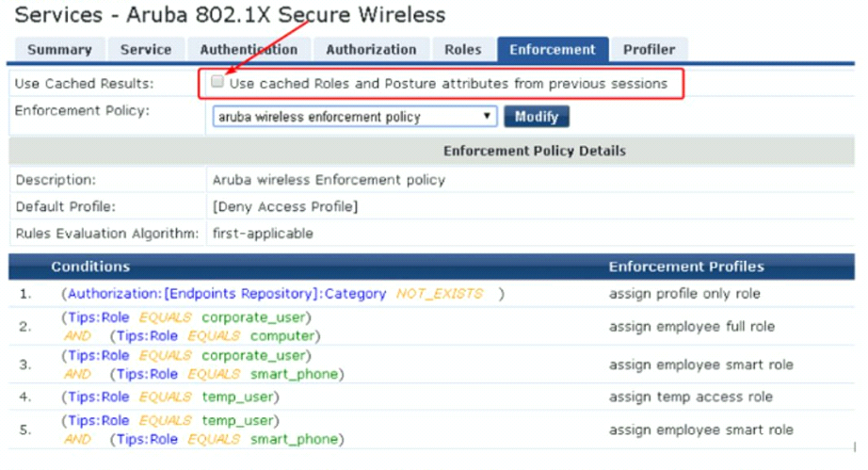The width and height of the screenshot is (868, 470).
Task: Click assign employee full role profile
Action: 692,327
